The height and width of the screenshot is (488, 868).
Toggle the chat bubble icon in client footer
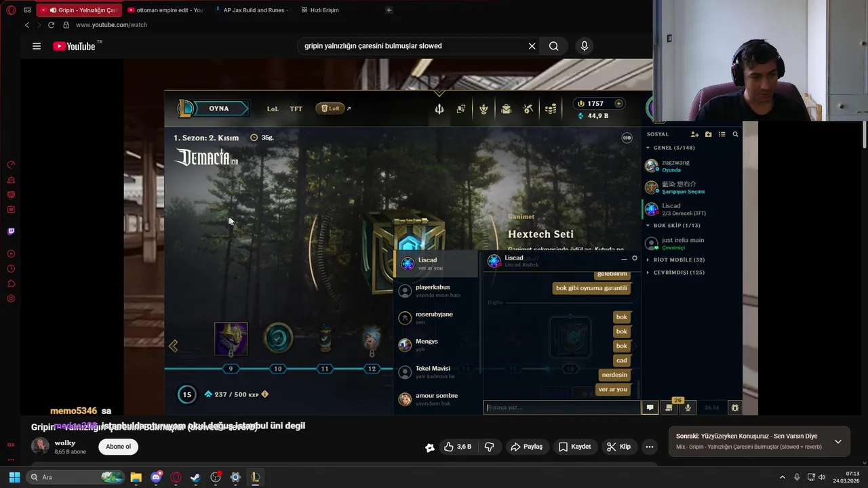(650, 407)
